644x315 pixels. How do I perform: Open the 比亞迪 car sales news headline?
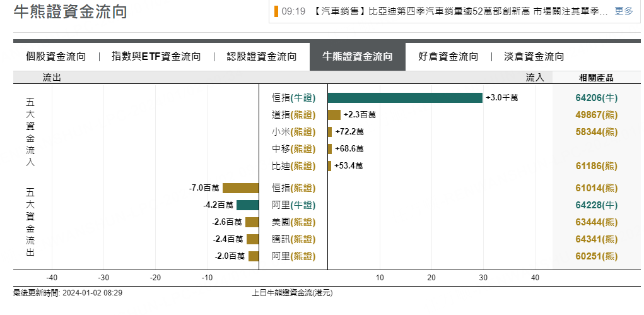point(460,11)
